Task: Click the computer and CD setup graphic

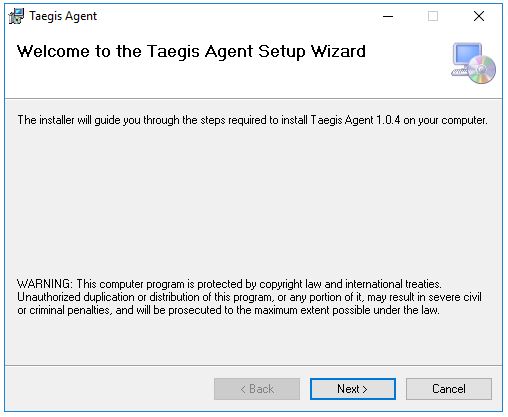Action: 473,63
